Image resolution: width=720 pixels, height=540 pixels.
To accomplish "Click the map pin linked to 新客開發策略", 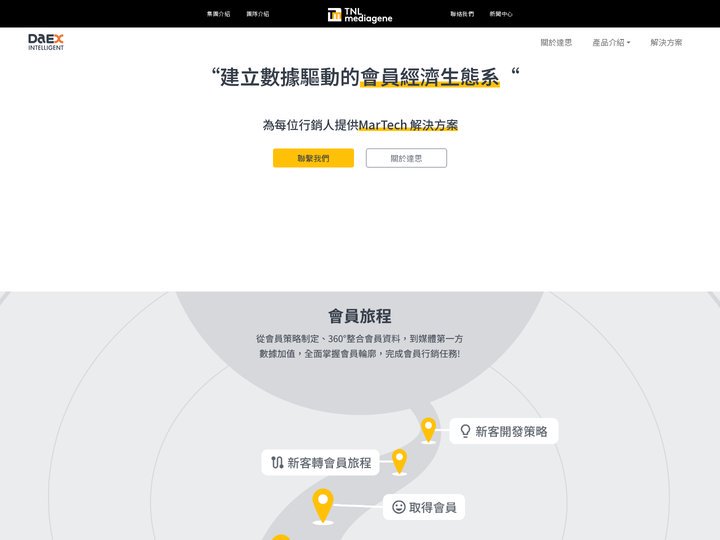I will (428, 430).
